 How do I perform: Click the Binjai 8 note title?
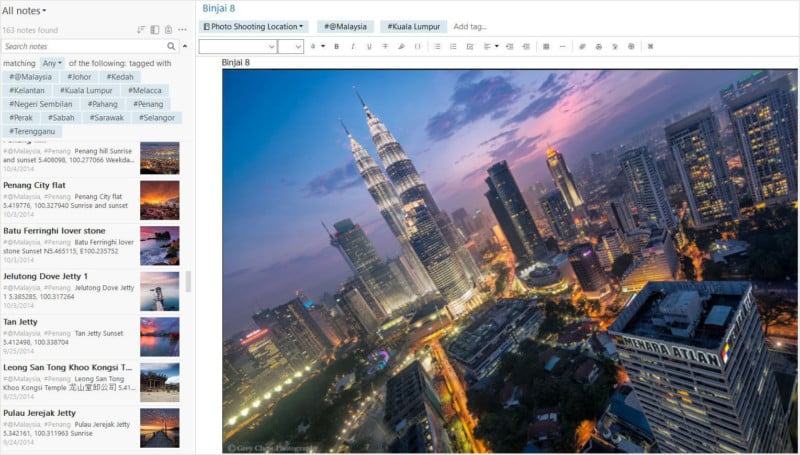coord(218,8)
